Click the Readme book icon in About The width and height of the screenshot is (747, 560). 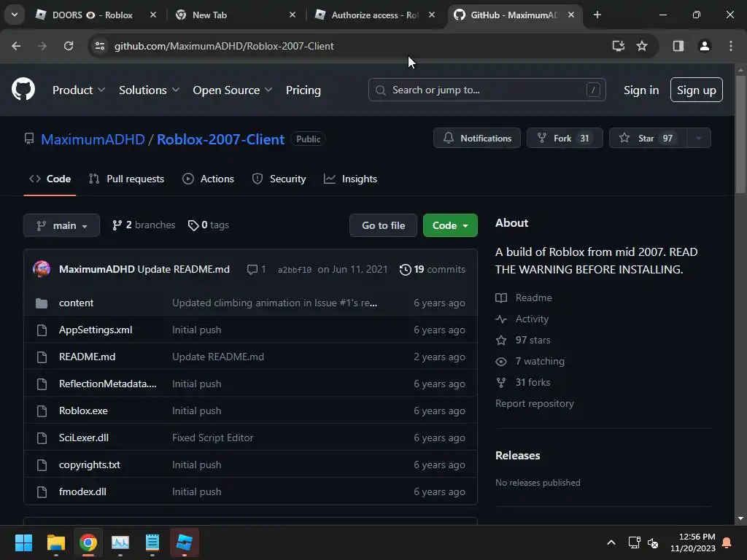click(x=501, y=297)
